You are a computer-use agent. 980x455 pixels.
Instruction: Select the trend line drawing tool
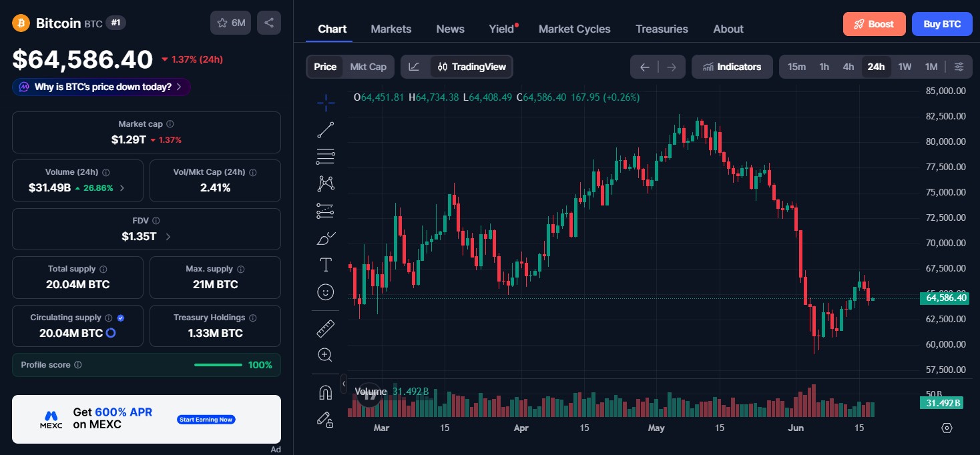pyautogui.click(x=326, y=129)
